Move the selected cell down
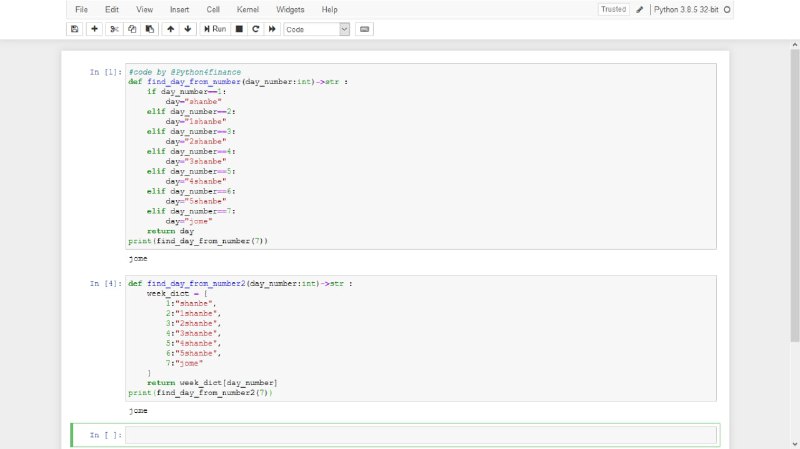This screenshot has height=449, width=800. pos(188,29)
